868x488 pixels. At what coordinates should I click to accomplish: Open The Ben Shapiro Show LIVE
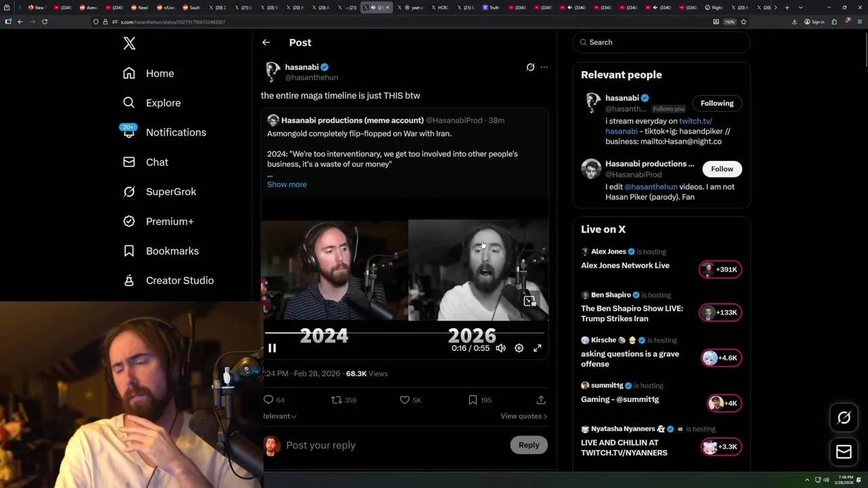click(x=632, y=313)
